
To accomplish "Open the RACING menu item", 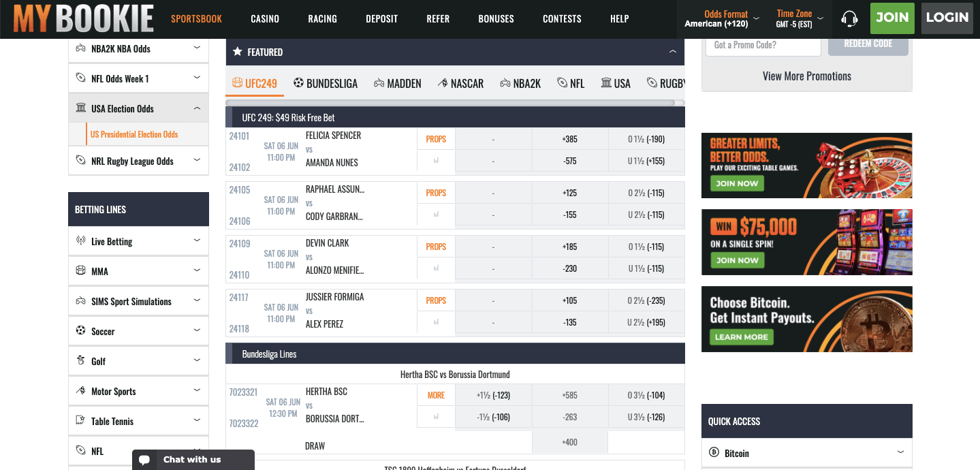I will (x=322, y=18).
